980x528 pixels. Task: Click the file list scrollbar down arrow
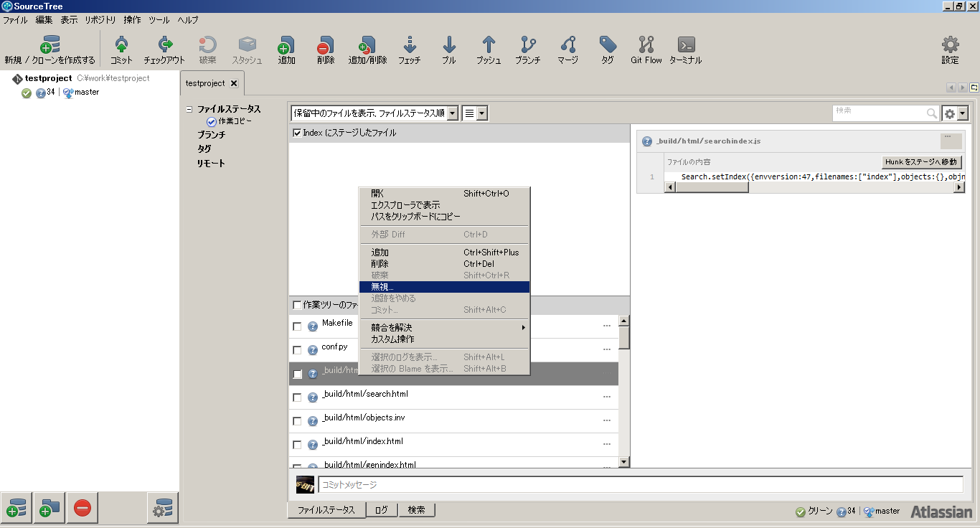tap(624, 462)
